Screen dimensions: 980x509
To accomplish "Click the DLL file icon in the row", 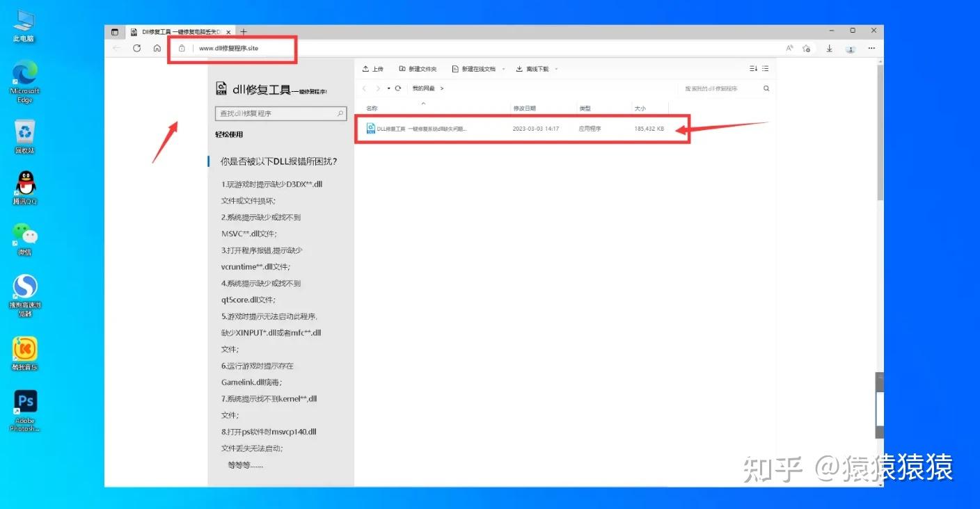I will tap(371, 129).
